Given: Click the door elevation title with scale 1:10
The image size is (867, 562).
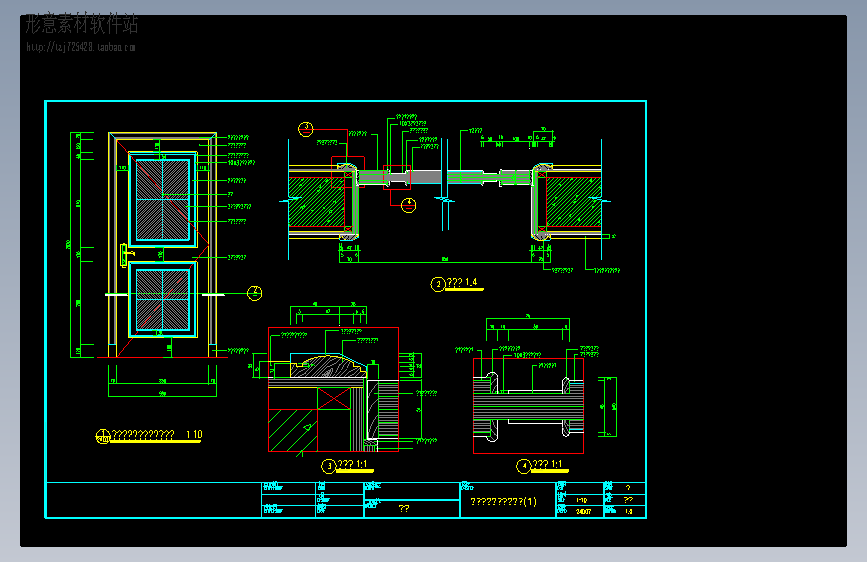Looking at the screenshot, I should 157,435.
